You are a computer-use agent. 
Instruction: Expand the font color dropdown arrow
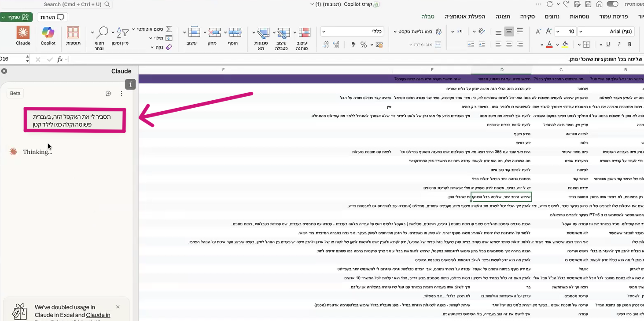pos(543,44)
